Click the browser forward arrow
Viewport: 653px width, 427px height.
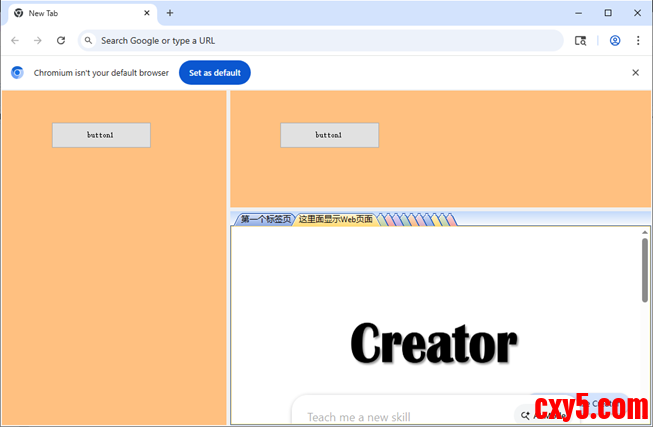click(x=37, y=40)
